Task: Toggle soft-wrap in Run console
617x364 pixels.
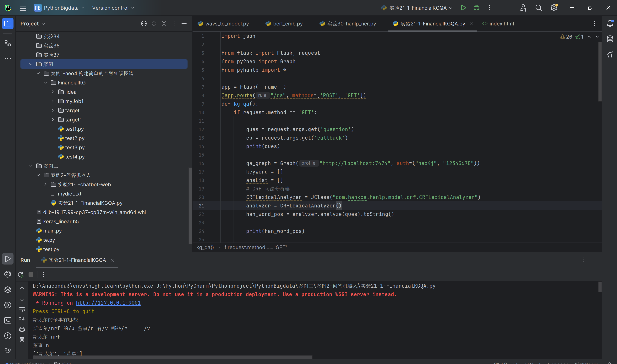Action: (22, 309)
